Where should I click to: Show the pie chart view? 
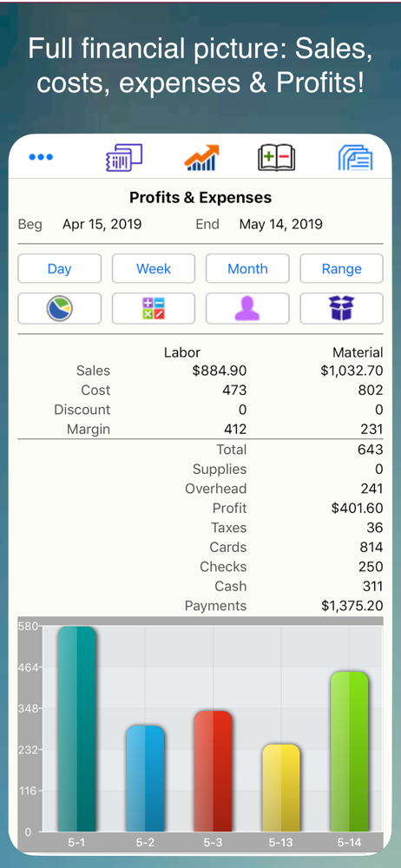pos(59,308)
